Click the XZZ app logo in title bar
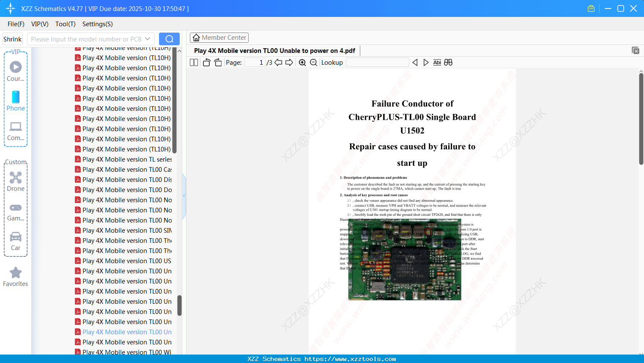The image size is (644, 363). pyautogui.click(x=11, y=8)
